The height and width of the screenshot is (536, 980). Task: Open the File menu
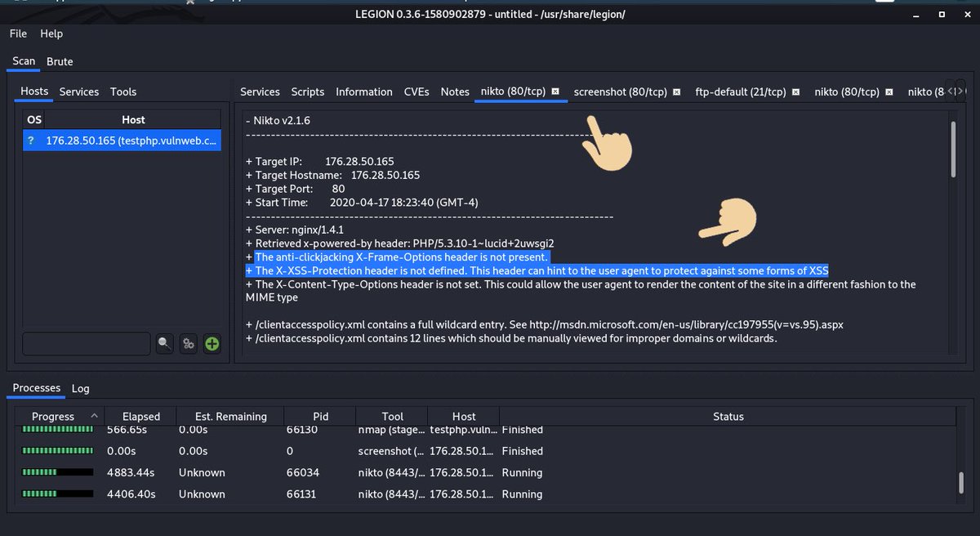[18, 33]
